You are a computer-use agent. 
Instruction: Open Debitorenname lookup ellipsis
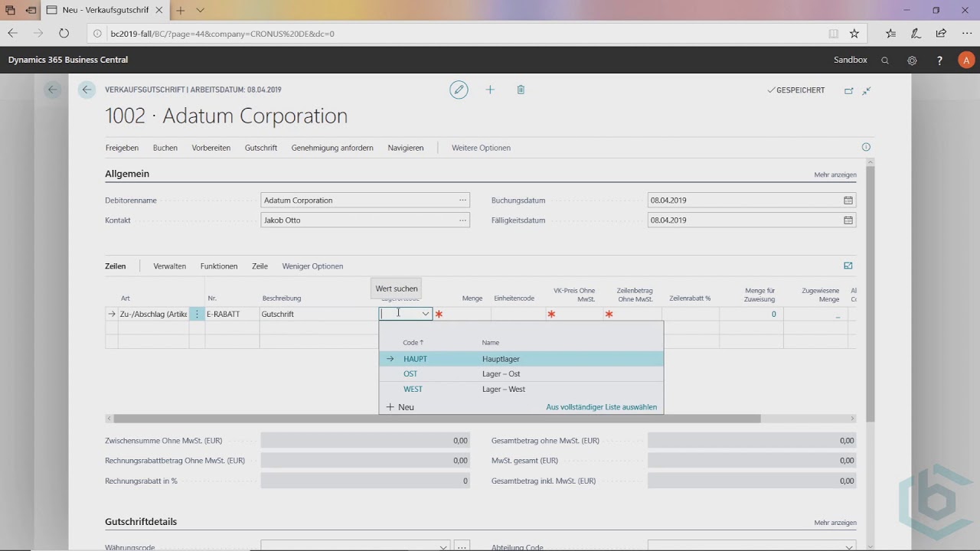pyautogui.click(x=462, y=201)
